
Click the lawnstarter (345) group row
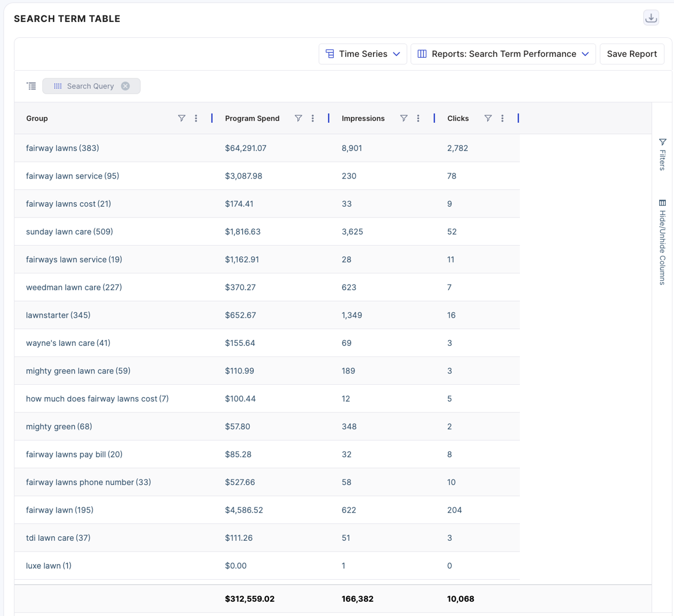click(x=58, y=315)
